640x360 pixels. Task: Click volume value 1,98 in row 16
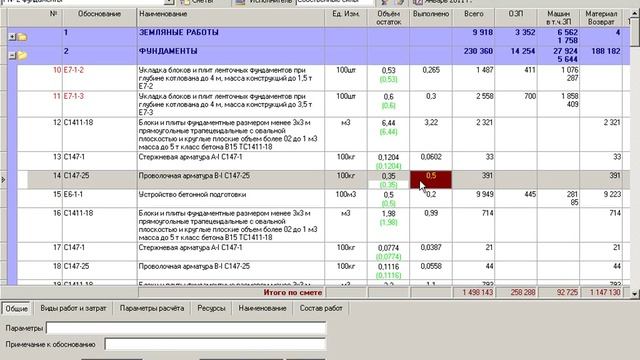point(389,213)
